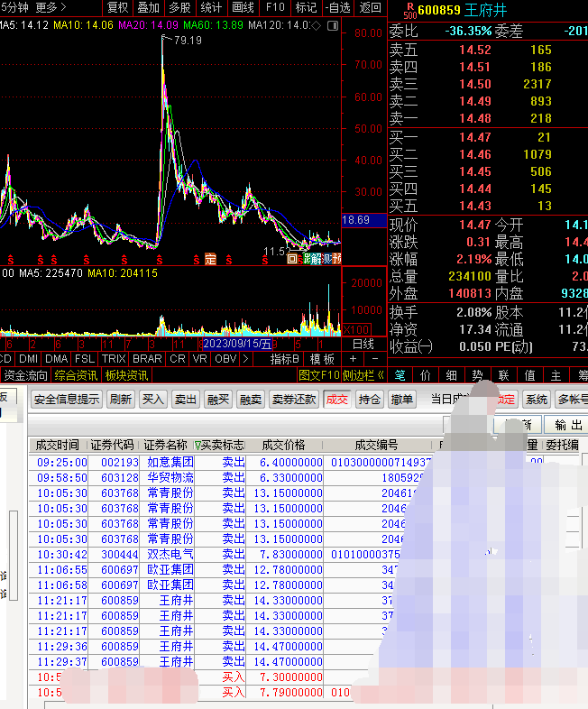Sort by the 成交价格 column header
This screenshot has width=588, height=709.
(284, 445)
